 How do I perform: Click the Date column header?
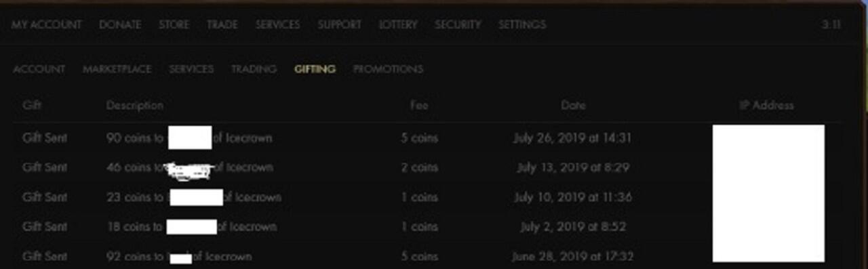pyautogui.click(x=573, y=106)
